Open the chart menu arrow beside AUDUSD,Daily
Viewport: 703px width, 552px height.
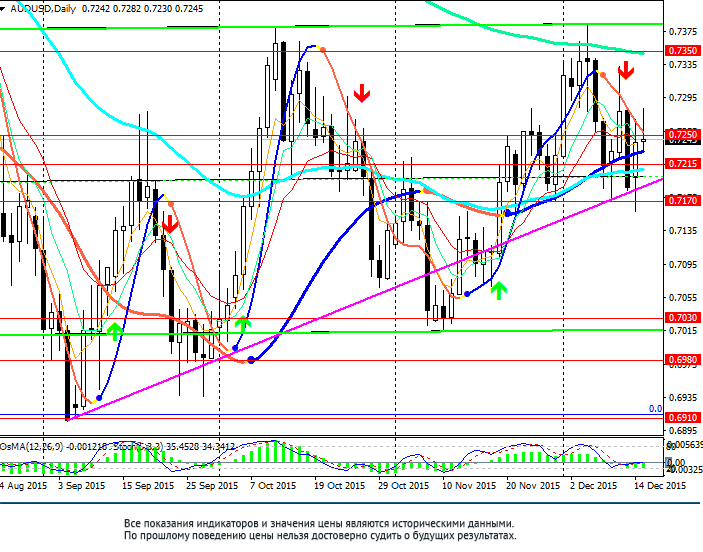2,9
